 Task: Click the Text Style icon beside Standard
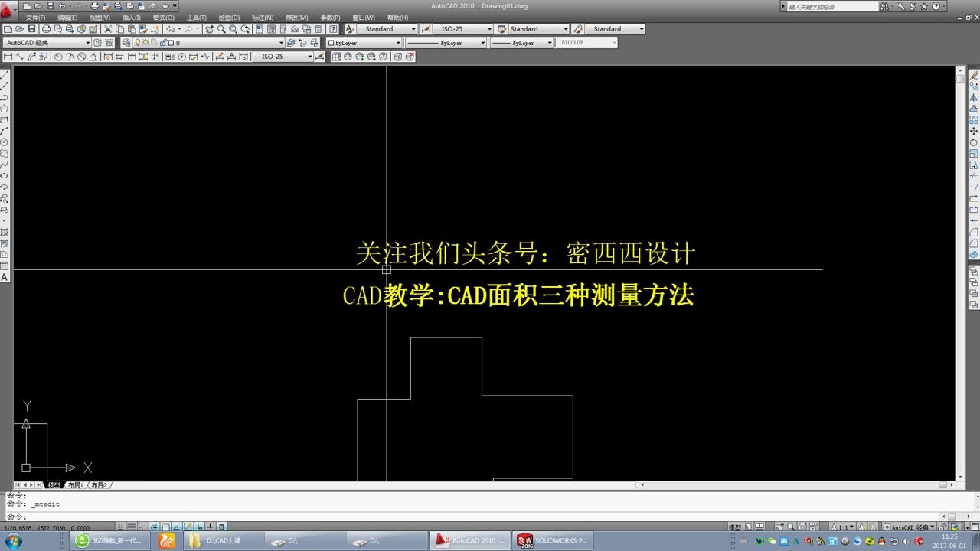click(350, 29)
